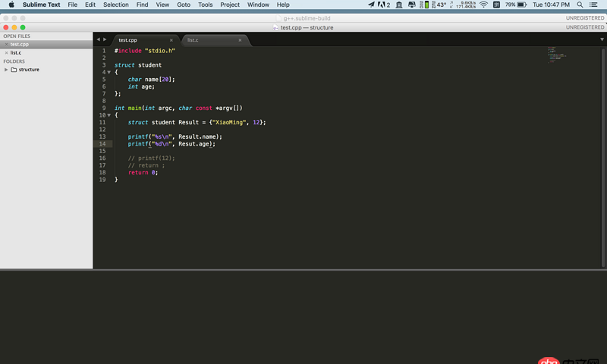The width and height of the screenshot is (607, 364).
Task: Click the vertical editor scrollbar
Action: tap(603, 157)
